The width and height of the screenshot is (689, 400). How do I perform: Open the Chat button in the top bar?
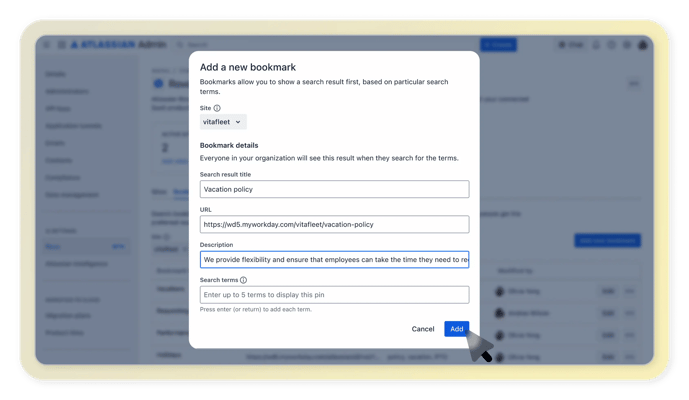coord(570,45)
